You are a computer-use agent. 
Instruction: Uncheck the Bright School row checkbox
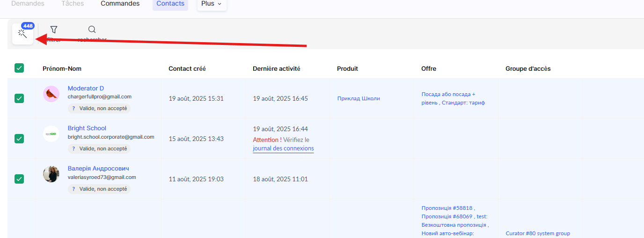coord(19,139)
